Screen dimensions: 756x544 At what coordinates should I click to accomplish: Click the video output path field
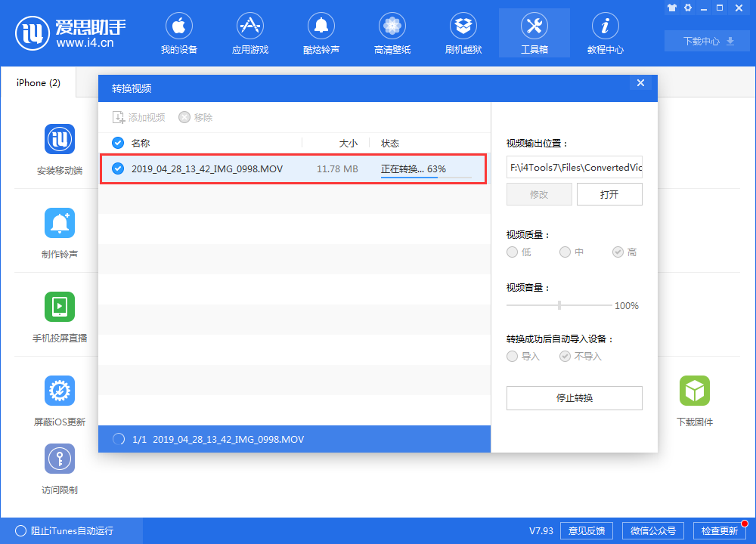574,167
